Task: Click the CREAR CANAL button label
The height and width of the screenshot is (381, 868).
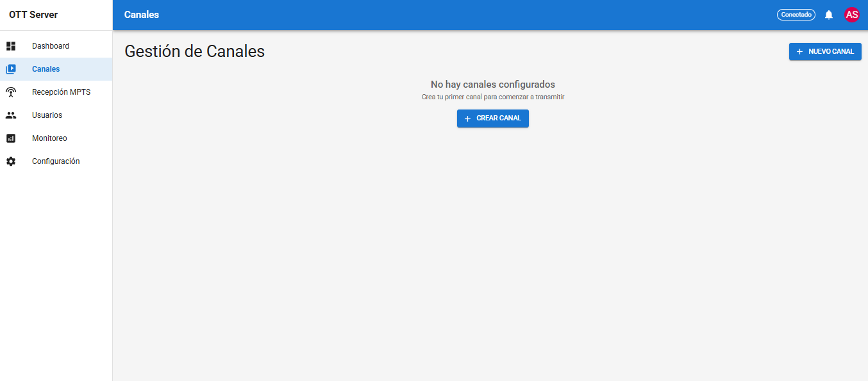Action: 499,118
